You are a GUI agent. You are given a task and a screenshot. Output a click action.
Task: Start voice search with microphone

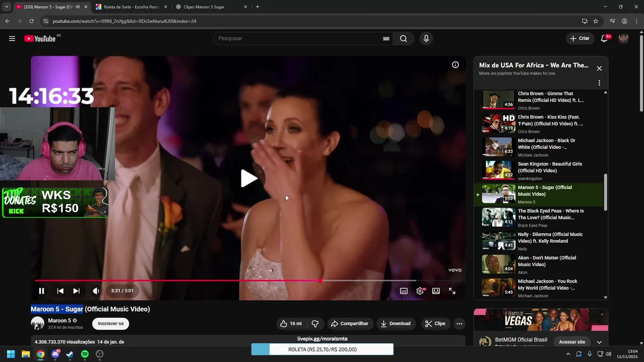click(x=426, y=39)
